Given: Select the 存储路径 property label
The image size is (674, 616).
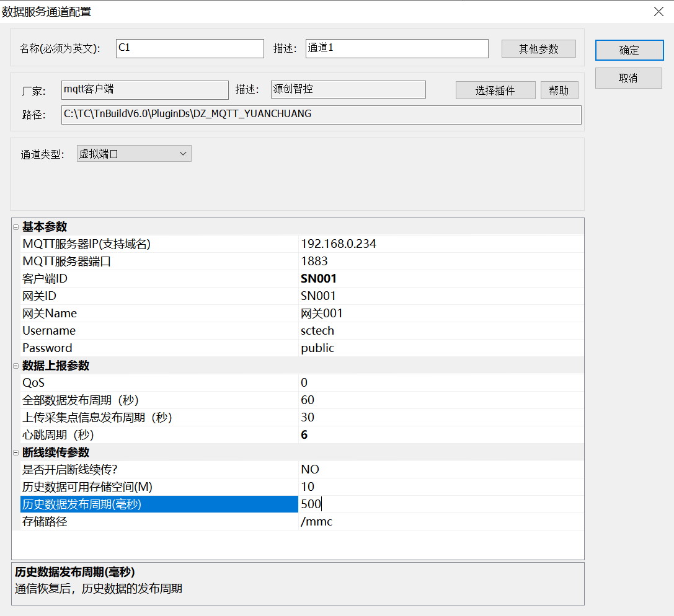Looking at the screenshot, I should (x=45, y=522).
